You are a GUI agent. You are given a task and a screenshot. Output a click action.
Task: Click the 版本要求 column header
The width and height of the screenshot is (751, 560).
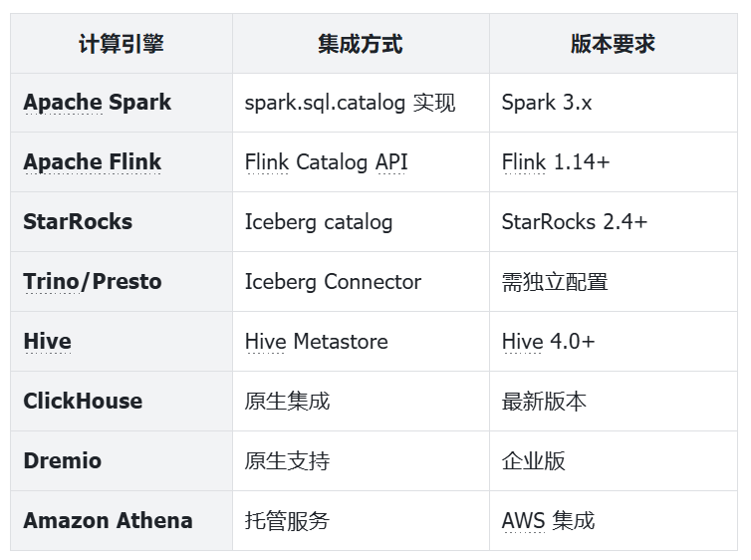pyautogui.click(x=613, y=44)
